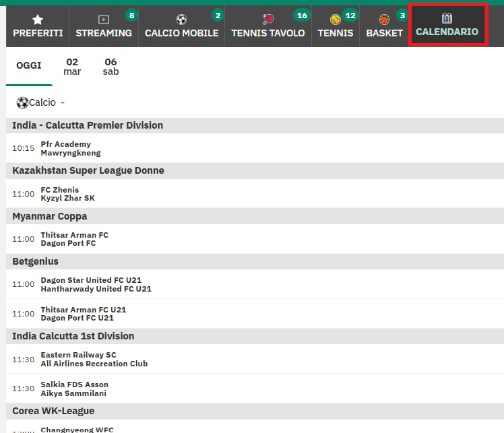Open Kazakhstan Super League Donne header
The image size is (504, 433).
(255, 170)
